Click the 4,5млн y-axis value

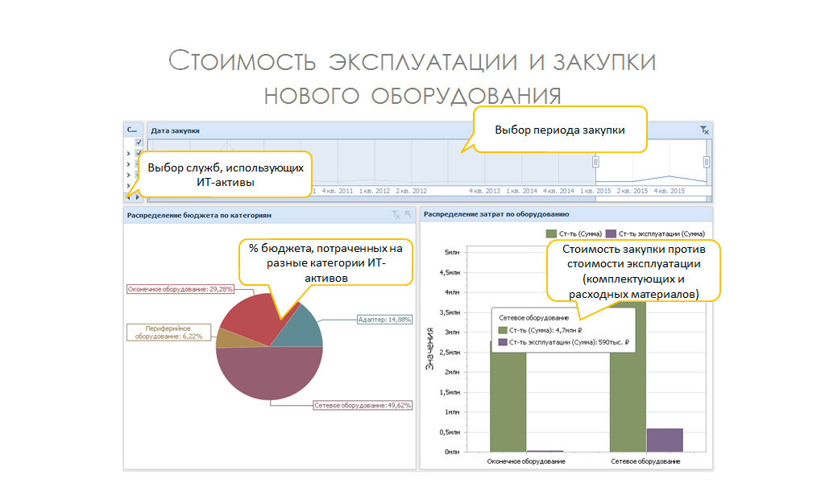pyautogui.click(x=450, y=273)
